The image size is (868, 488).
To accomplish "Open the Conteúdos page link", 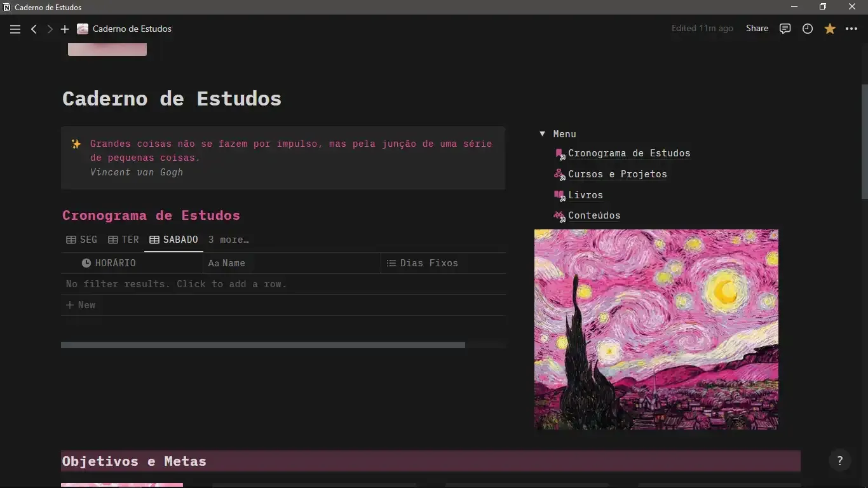I will 594,215.
